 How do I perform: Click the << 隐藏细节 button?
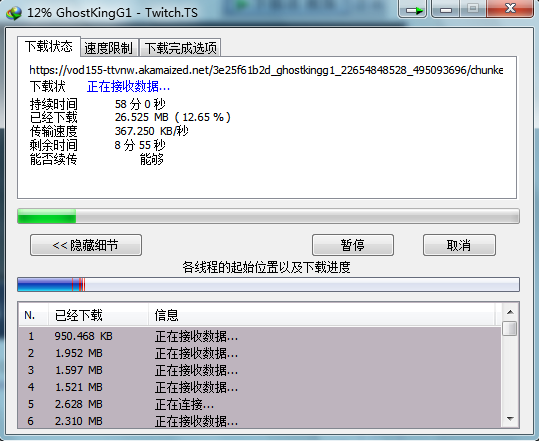pos(86,245)
